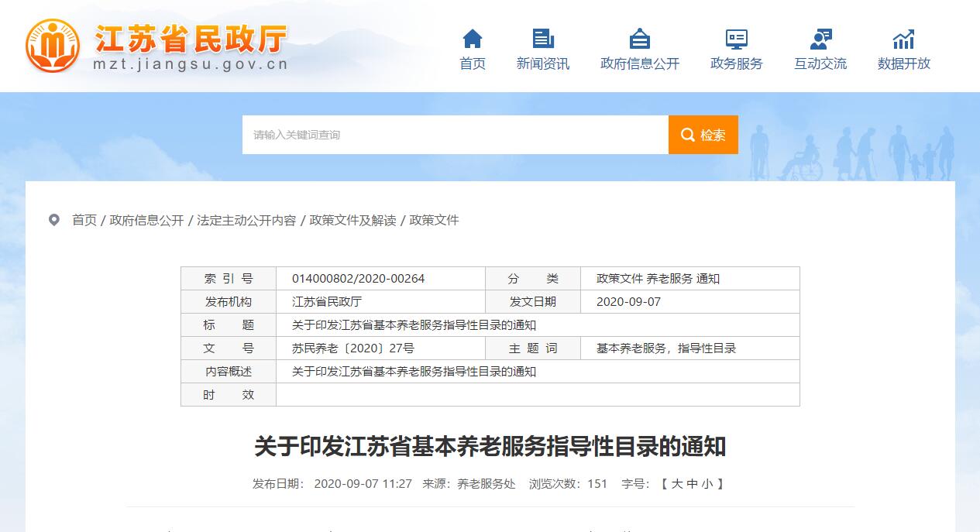
Task: Click the location pin icon in breadcrumb
Action: coord(54,220)
